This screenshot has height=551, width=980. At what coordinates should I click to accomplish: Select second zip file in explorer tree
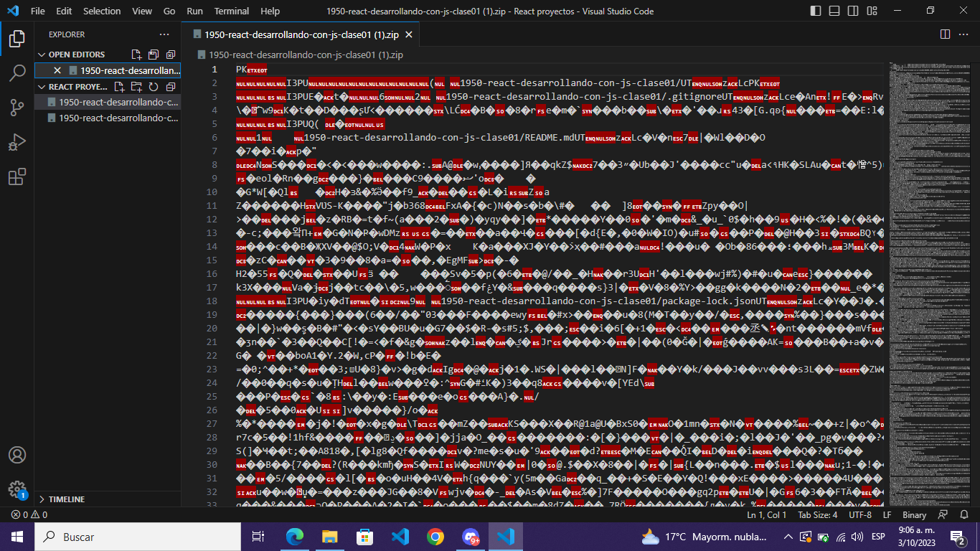(x=108, y=118)
